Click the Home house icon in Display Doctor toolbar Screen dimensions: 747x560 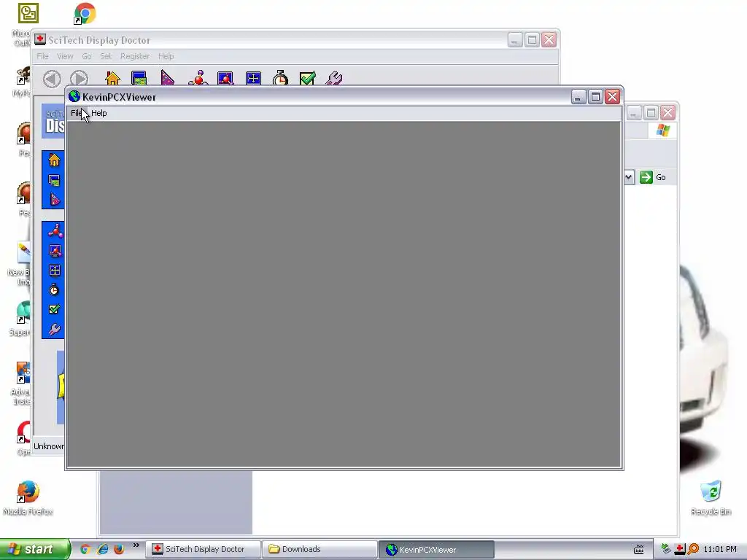coord(112,78)
